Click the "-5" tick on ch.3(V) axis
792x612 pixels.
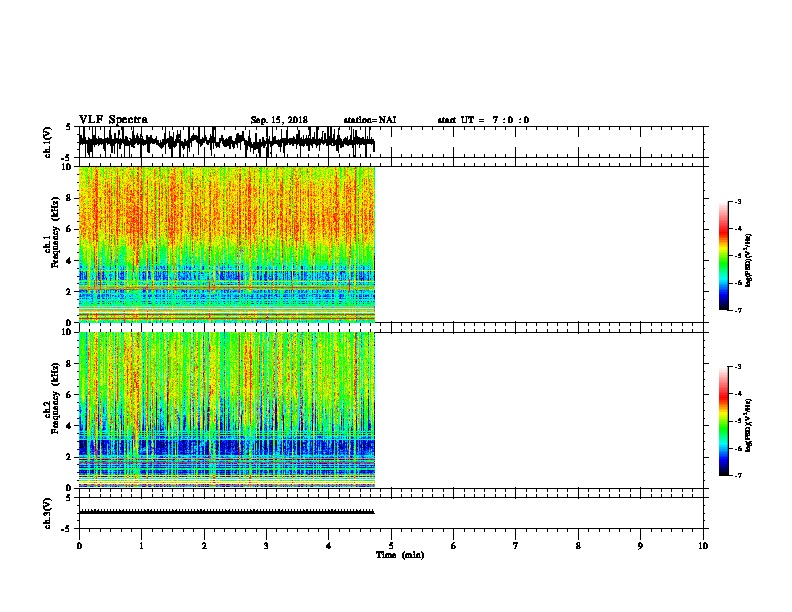[x=67, y=529]
